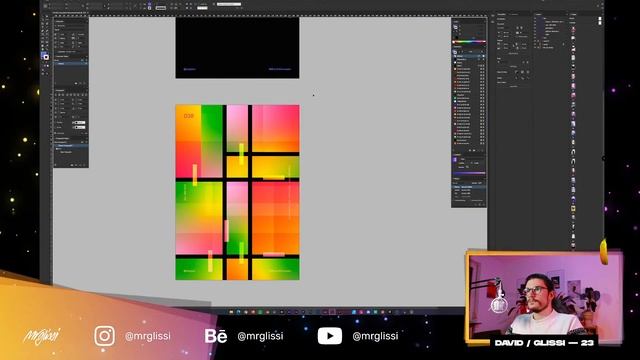Click the rainbow hue spectrum bar

(469, 41)
